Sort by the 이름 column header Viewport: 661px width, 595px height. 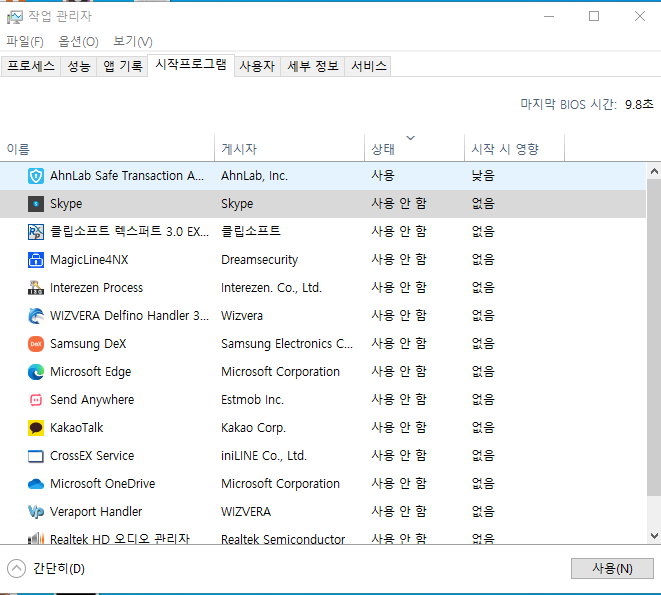[x=107, y=148]
